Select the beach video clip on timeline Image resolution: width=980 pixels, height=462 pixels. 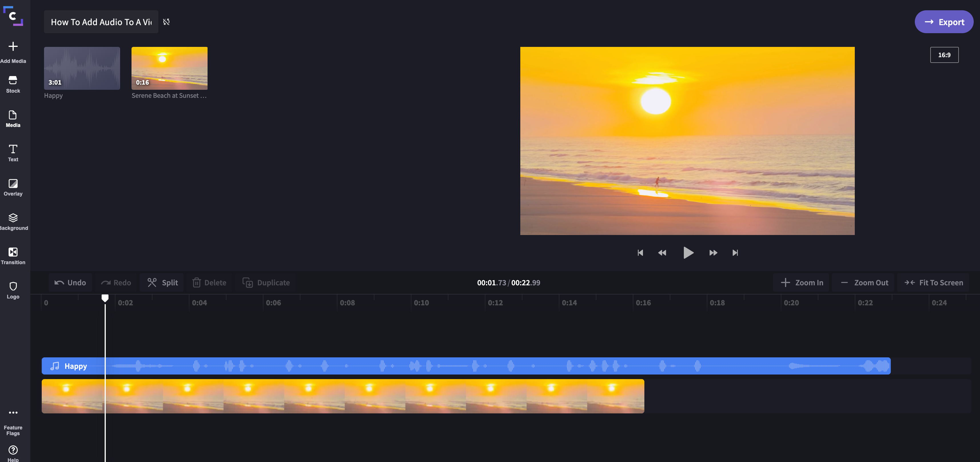pos(343,396)
